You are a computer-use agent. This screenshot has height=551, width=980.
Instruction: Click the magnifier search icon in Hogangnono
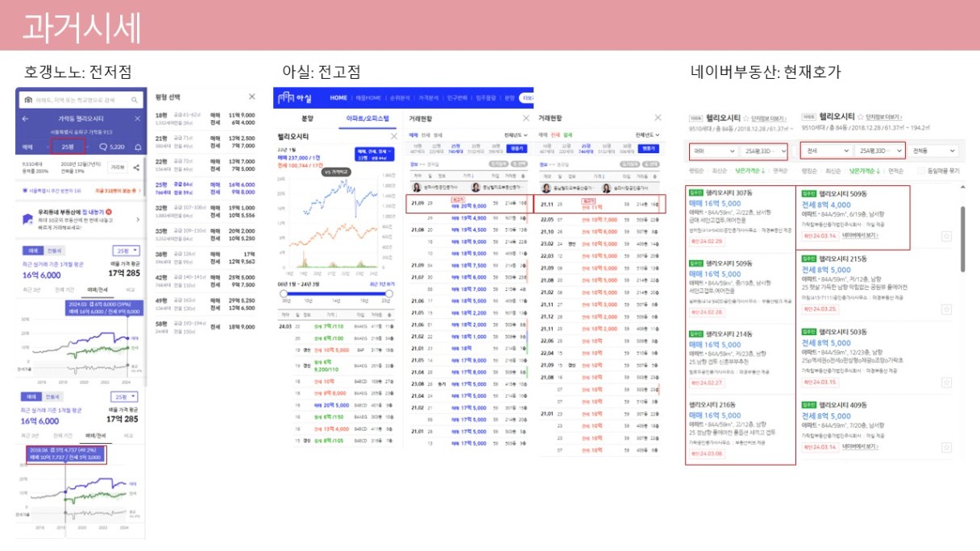pyautogui.click(x=135, y=100)
